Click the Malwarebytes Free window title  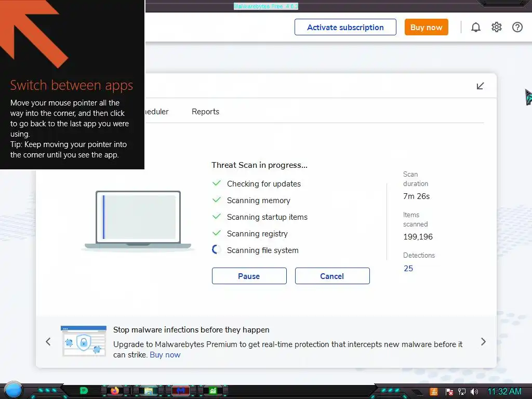point(266,6)
